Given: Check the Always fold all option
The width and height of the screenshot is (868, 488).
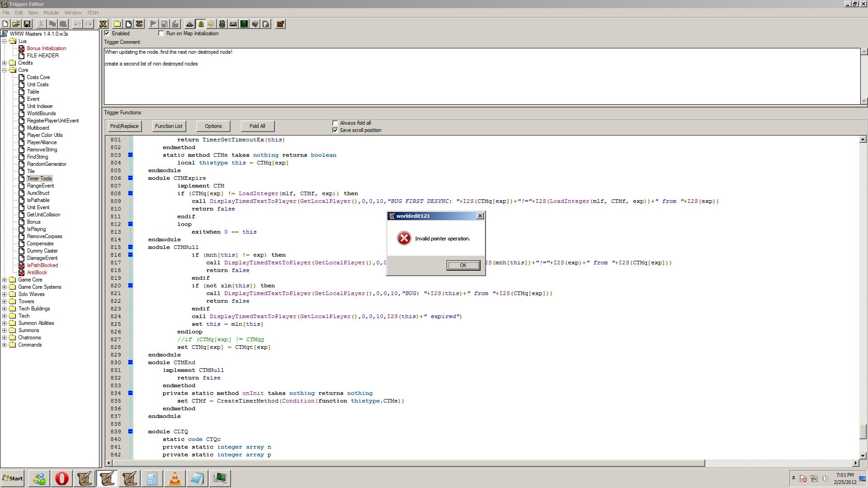Looking at the screenshot, I should coord(335,123).
